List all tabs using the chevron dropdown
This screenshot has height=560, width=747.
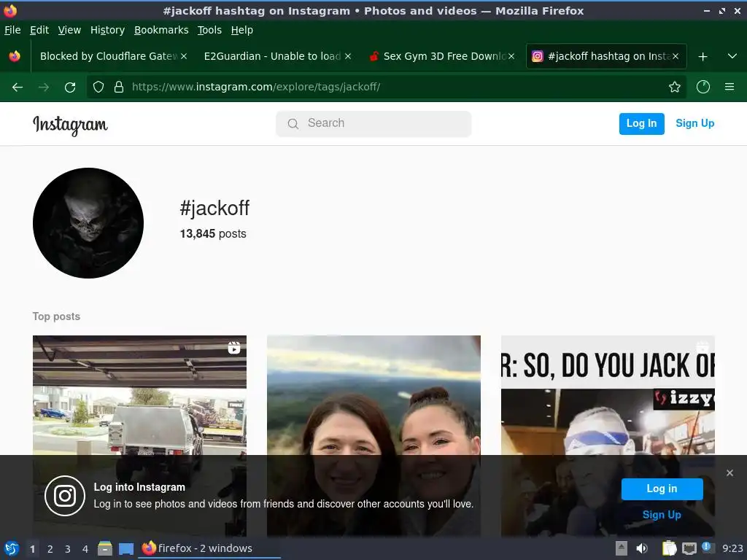732,56
